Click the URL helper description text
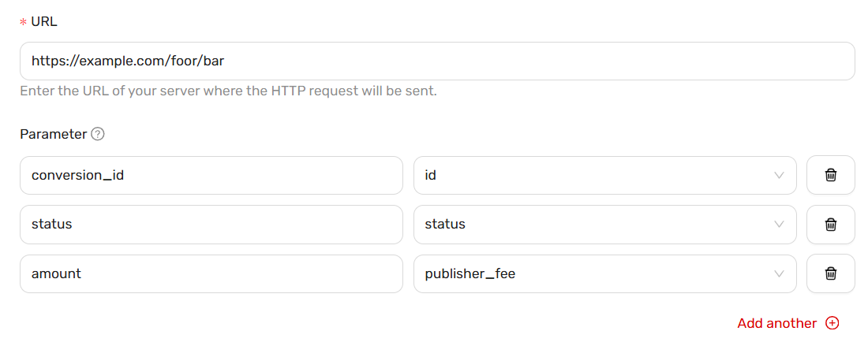 pos(229,91)
